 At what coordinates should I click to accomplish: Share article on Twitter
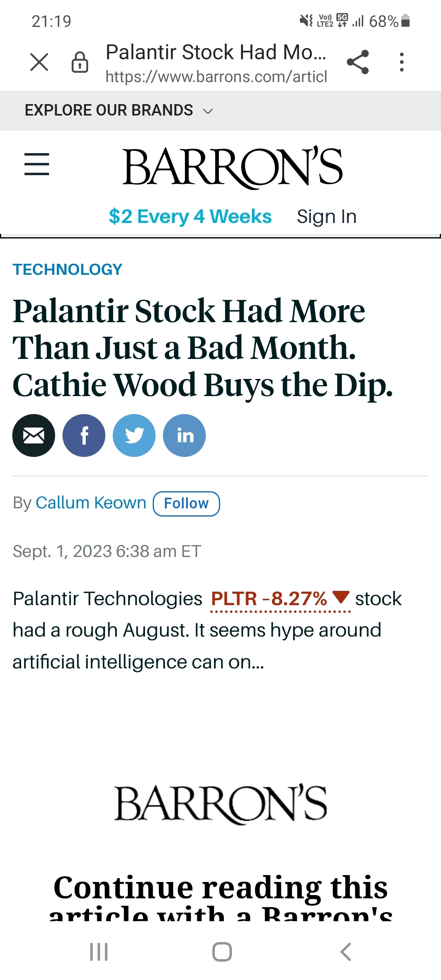[x=134, y=435]
